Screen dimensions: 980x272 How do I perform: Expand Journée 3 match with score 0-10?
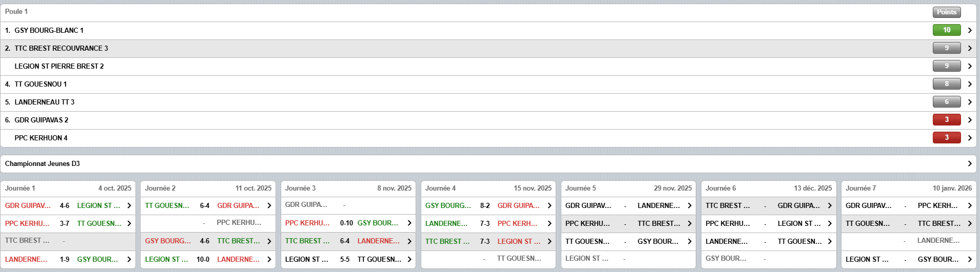pos(348,223)
